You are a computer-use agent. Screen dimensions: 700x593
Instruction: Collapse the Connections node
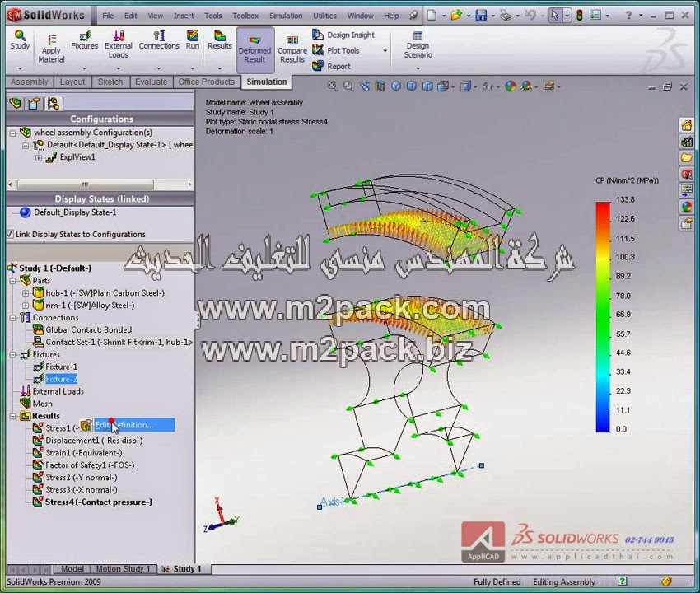tap(13, 318)
